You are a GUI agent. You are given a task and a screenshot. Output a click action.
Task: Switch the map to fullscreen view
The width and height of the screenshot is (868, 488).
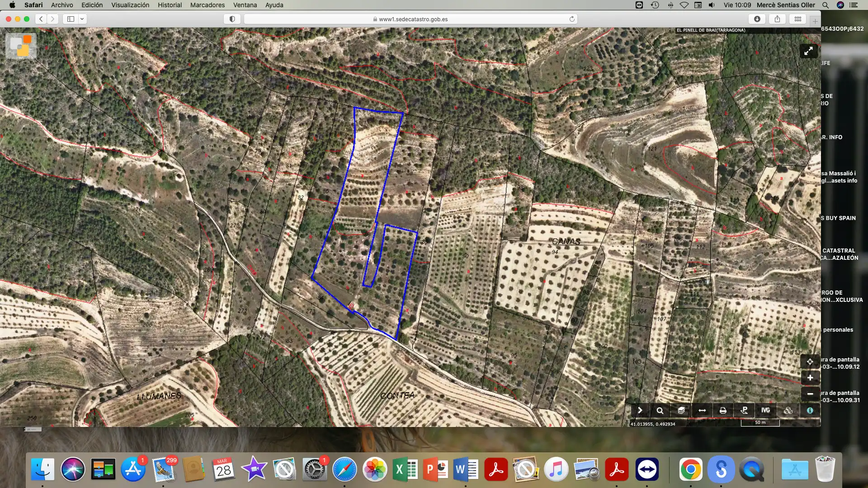click(x=808, y=51)
